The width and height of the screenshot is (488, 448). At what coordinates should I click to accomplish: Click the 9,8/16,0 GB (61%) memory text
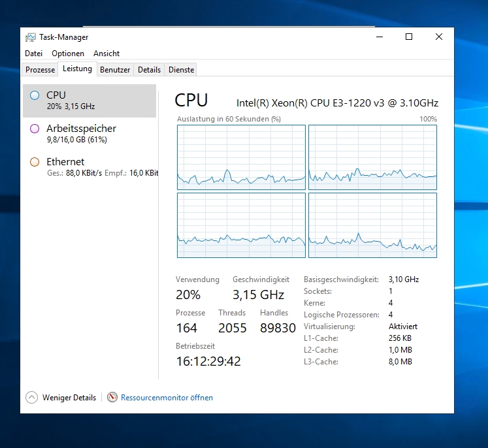77,140
